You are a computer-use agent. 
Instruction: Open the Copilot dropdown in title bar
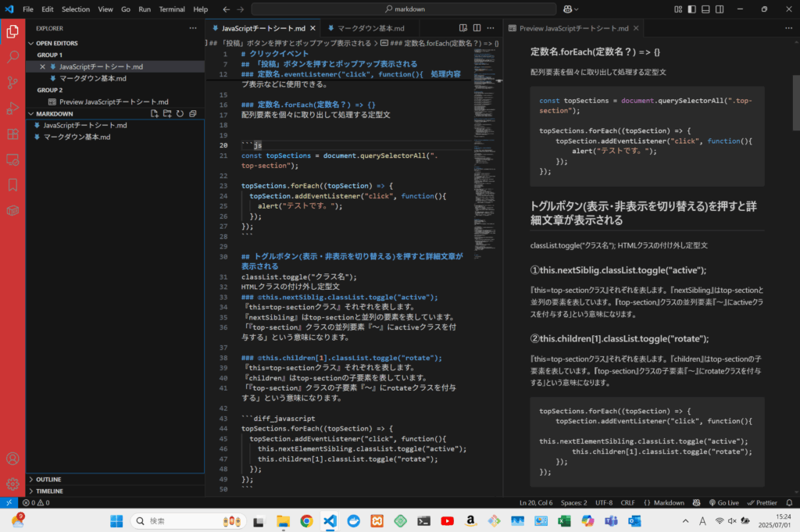(571, 9)
